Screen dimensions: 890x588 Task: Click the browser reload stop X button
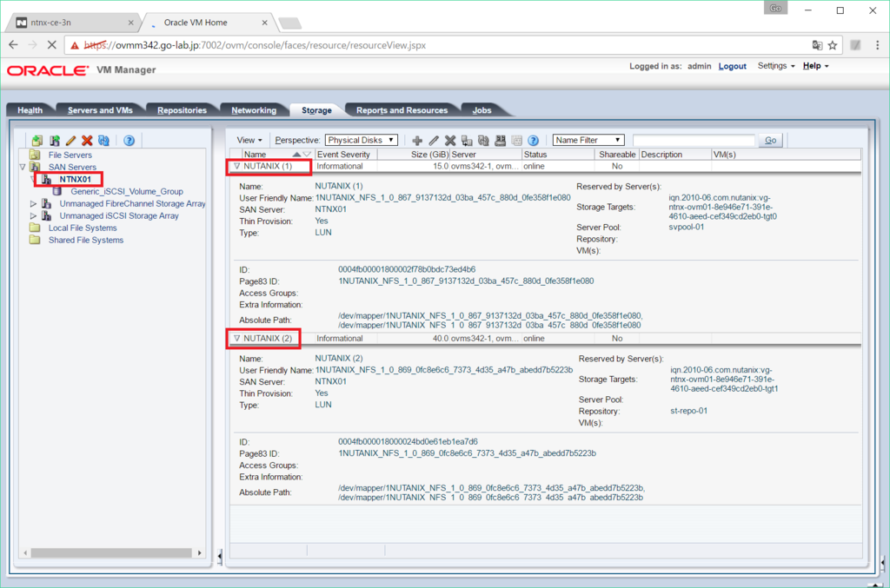[x=51, y=45]
